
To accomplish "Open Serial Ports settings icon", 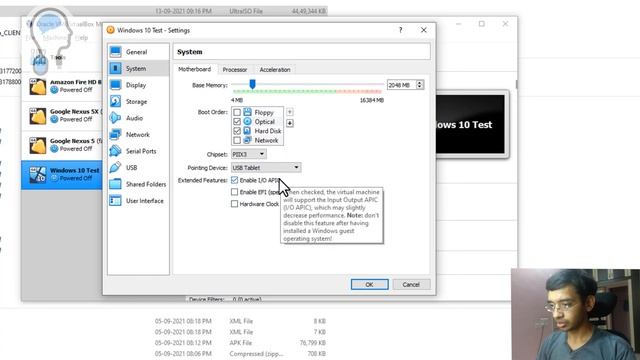I will point(116,151).
